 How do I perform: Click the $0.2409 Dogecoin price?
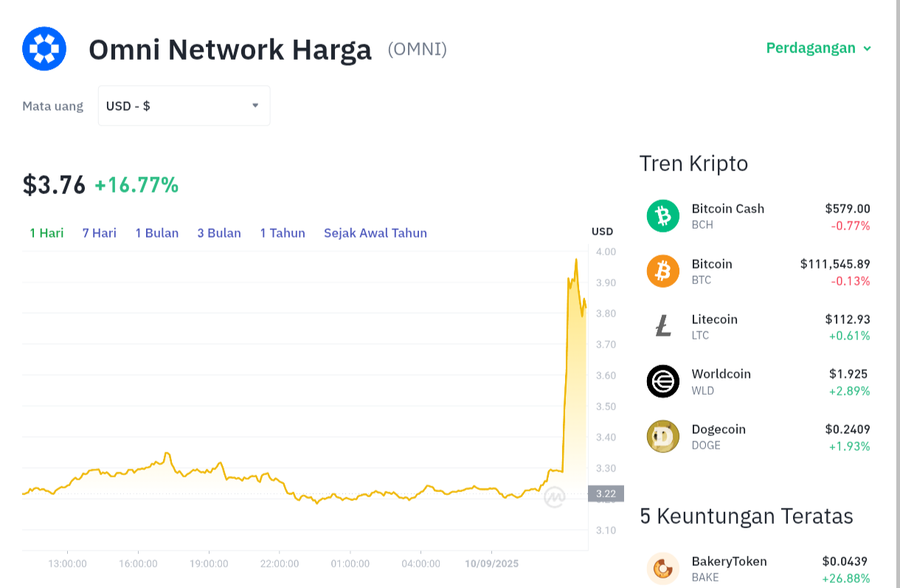(x=848, y=429)
